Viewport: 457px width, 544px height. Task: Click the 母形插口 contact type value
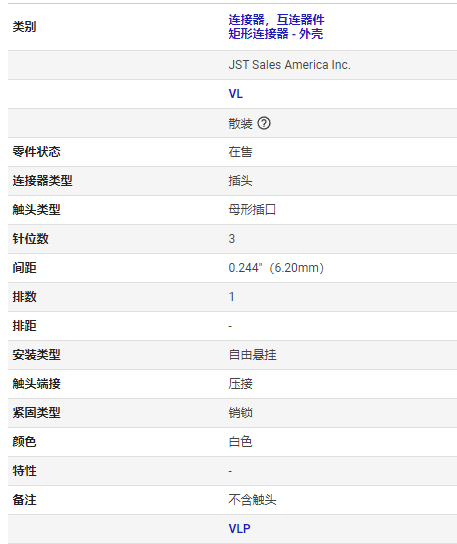tap(252, 210)
